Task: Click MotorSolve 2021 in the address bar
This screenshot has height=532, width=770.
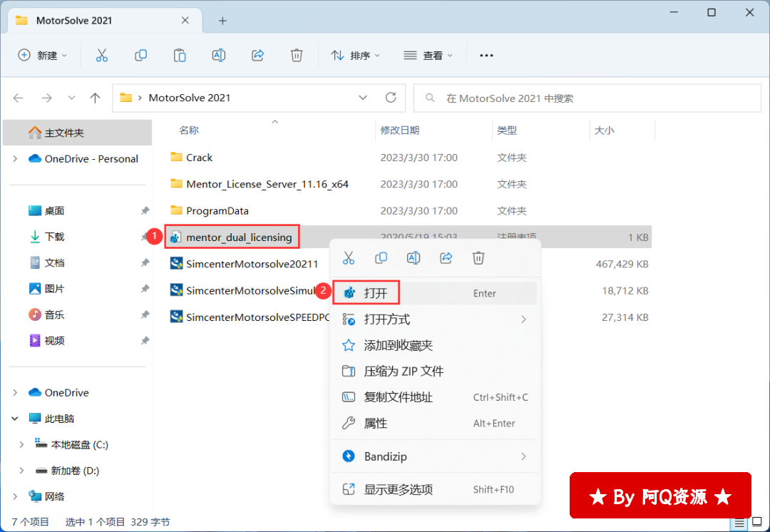Action: [190, 98]
